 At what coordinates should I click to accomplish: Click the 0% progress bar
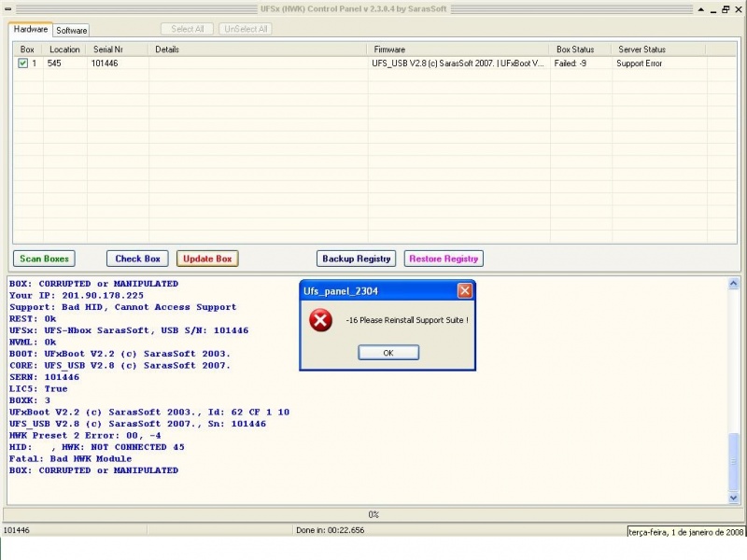pos(373,515)
